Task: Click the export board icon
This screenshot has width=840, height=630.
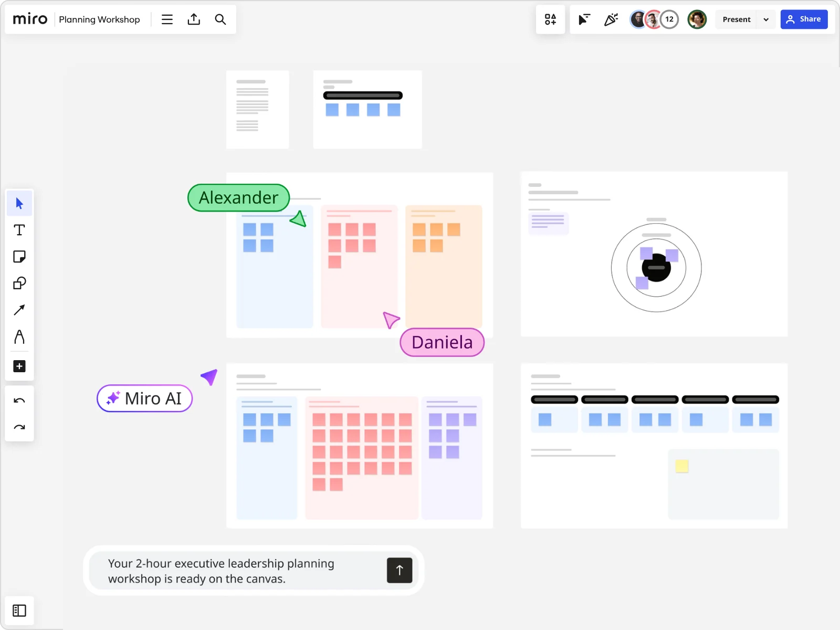Action: tap(194, 19)
